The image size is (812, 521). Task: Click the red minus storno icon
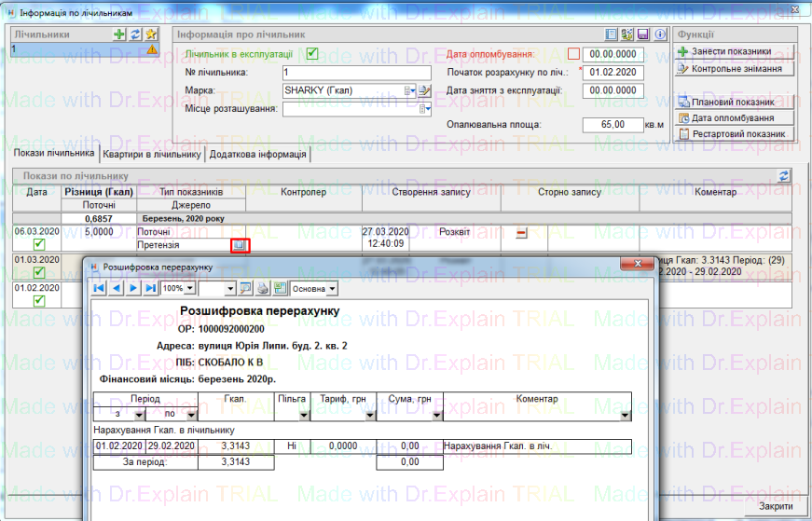522,232
